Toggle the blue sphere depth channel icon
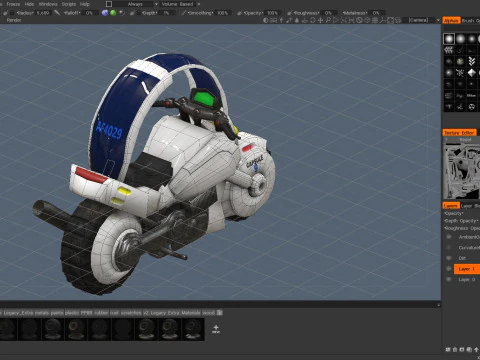 (x=105, y=13)
